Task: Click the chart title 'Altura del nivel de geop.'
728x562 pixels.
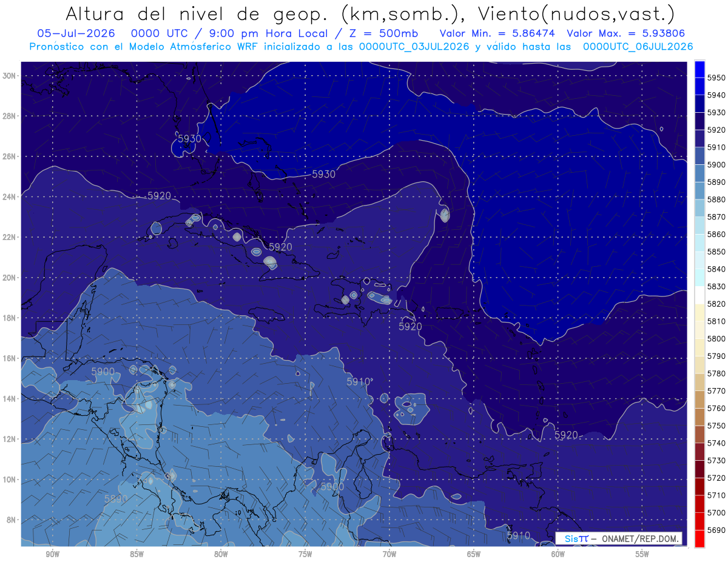Action: [x=198, y=13]
